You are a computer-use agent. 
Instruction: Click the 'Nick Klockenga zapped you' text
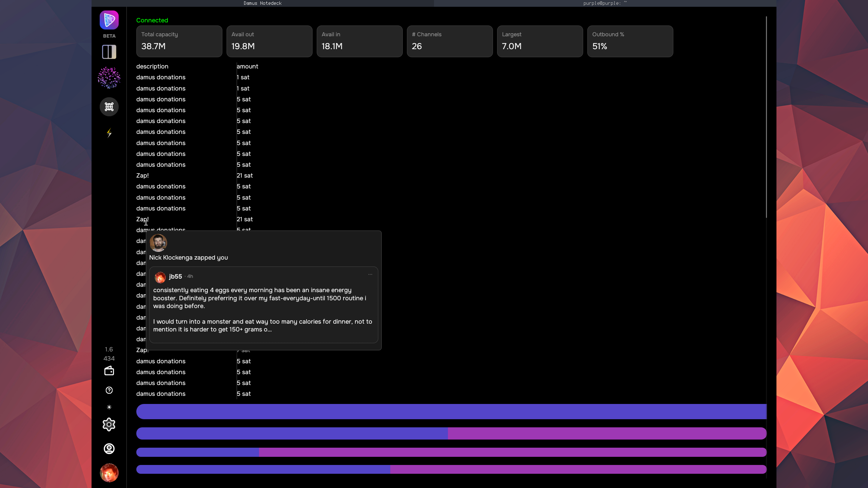click(189, 258)
